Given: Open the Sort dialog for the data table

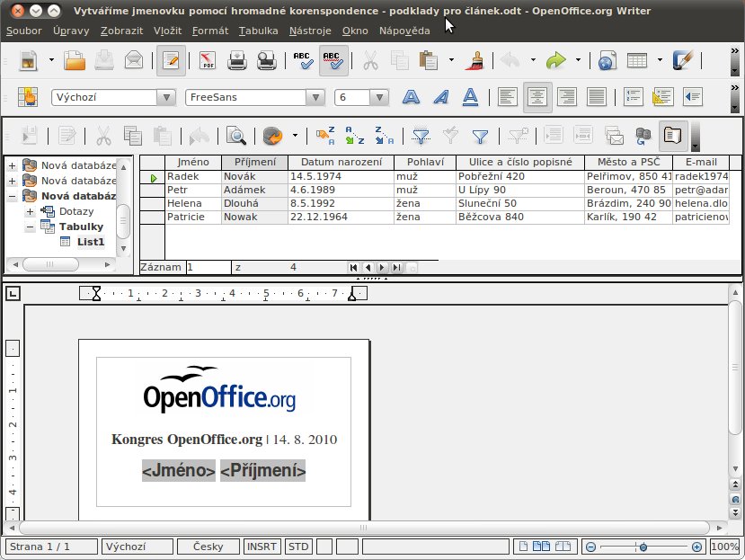Looking at the screenshot, I should pos(325,137).
